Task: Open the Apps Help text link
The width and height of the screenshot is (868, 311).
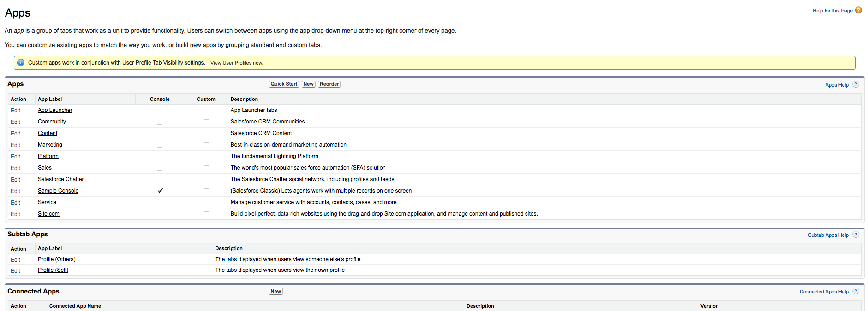Action: click(837, 85)
